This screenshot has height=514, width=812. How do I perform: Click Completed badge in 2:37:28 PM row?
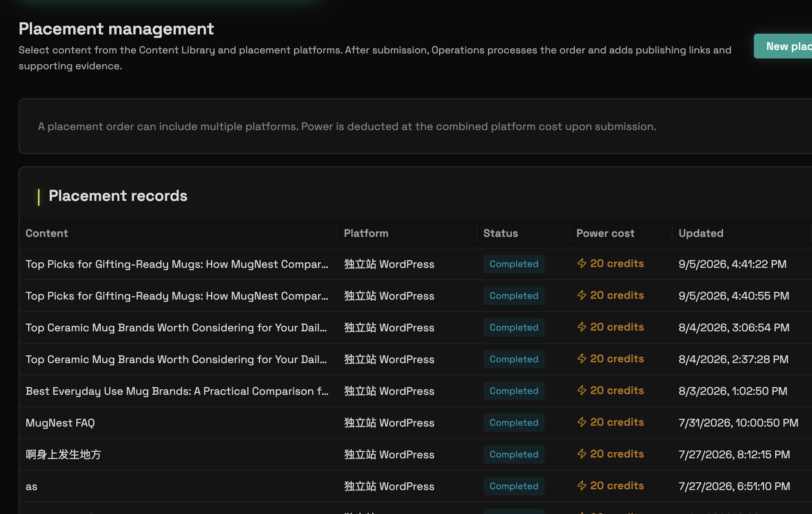[x=514, y=359]
